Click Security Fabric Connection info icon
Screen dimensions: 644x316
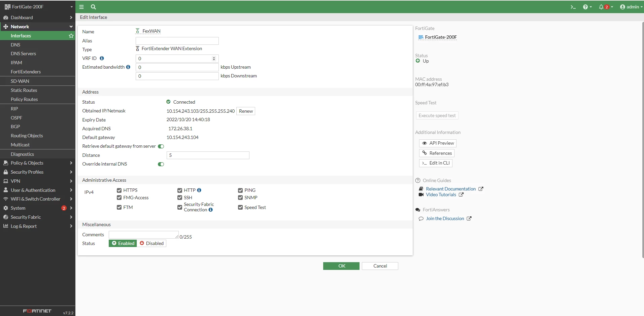point(211,210)
